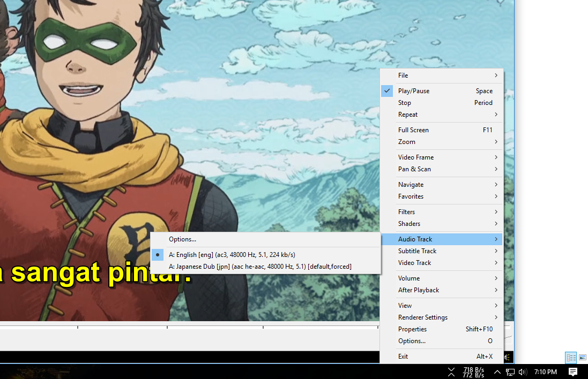Expand the Shaders submenu
Image resolution: width=588 pixels, height=379 pixels.
point(442,224)
